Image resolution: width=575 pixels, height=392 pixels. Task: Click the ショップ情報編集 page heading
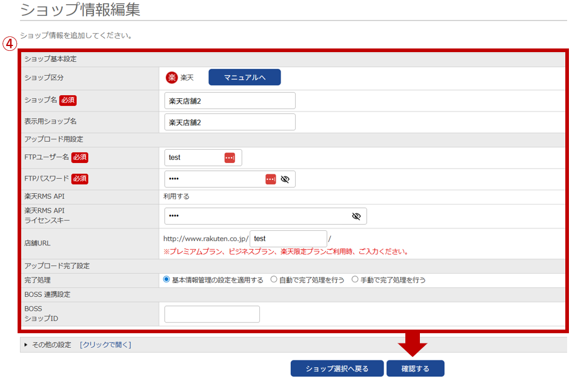click(81, 10)
